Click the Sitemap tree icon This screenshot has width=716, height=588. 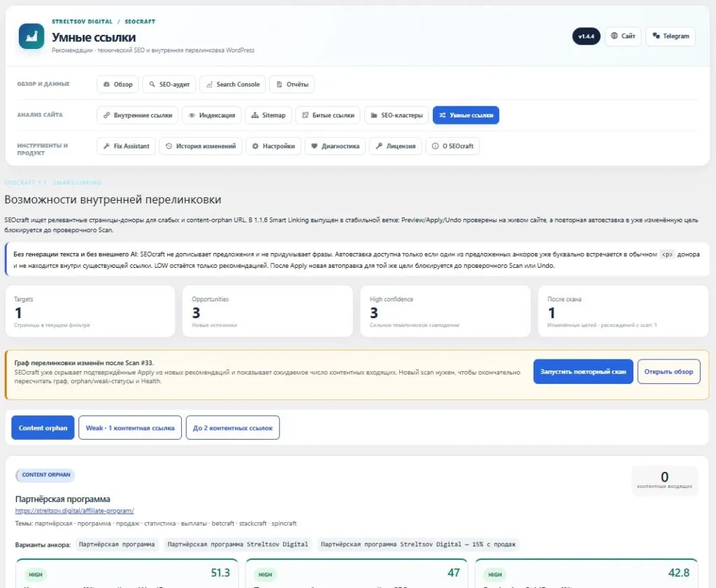click(255, 115)
